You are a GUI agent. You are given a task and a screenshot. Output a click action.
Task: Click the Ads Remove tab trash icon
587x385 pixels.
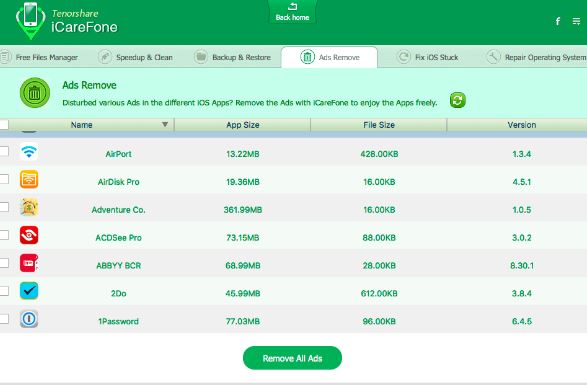(x=307, y=57)
